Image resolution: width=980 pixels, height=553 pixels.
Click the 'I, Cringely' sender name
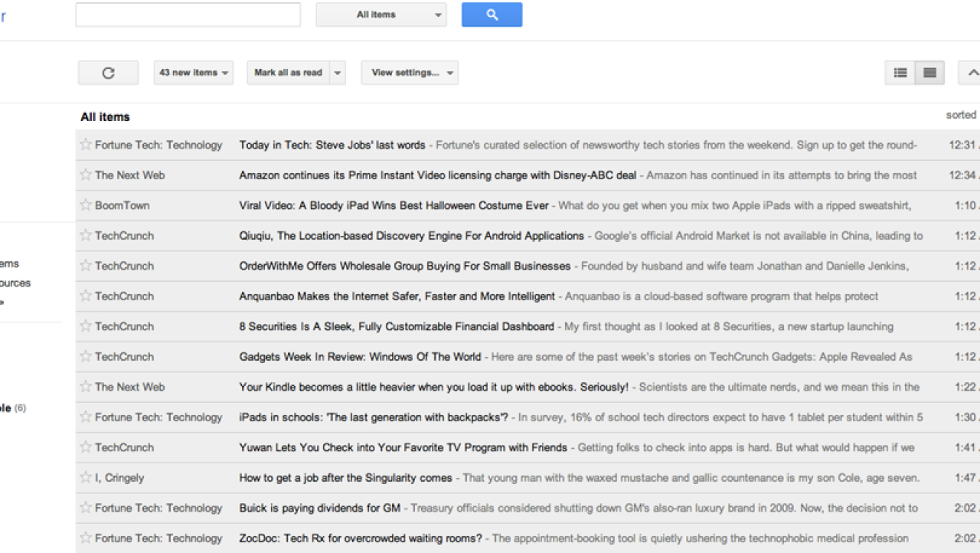119,477
